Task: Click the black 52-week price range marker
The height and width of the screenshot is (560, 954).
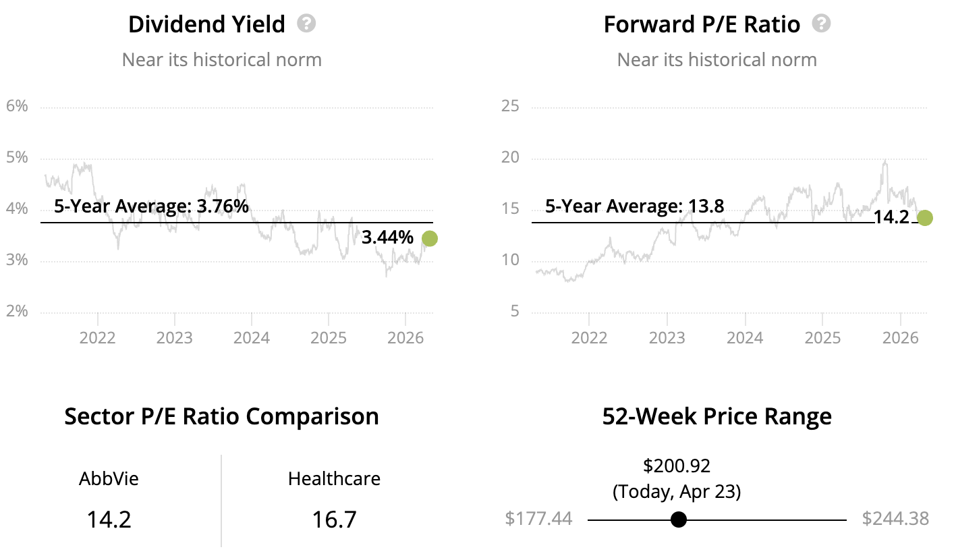Action: tap(679, 520)
